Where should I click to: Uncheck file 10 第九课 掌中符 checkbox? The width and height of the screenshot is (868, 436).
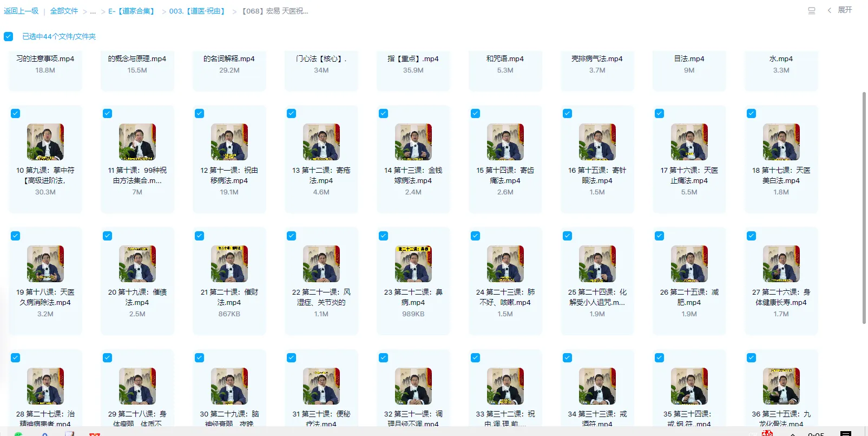(x=15, y=113)
